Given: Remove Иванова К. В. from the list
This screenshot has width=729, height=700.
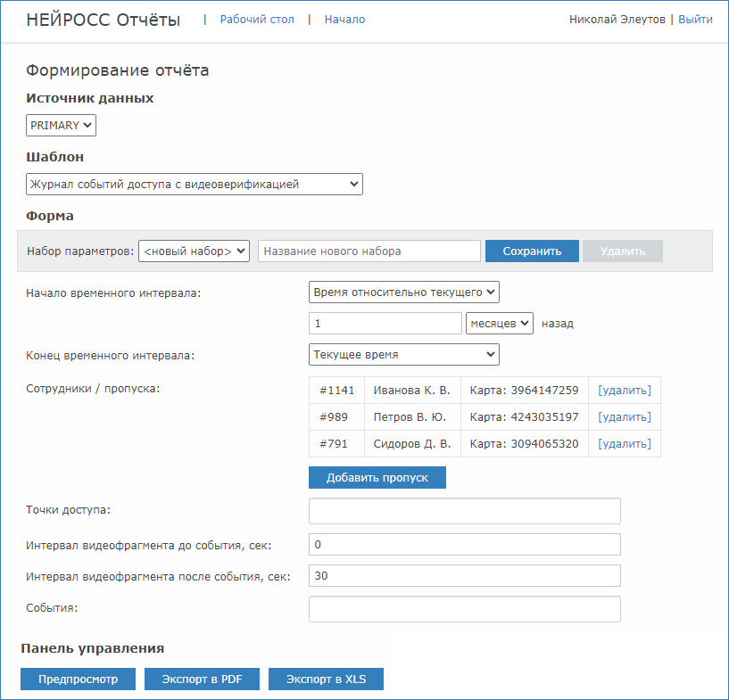Looking at the screenshot, I should (x=624, y=391).
